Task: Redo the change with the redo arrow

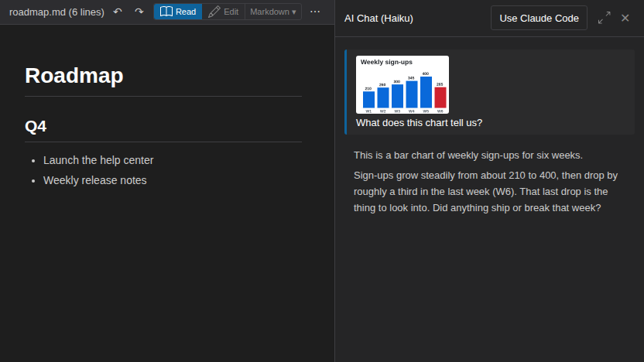Action: (x=139, y=12)
